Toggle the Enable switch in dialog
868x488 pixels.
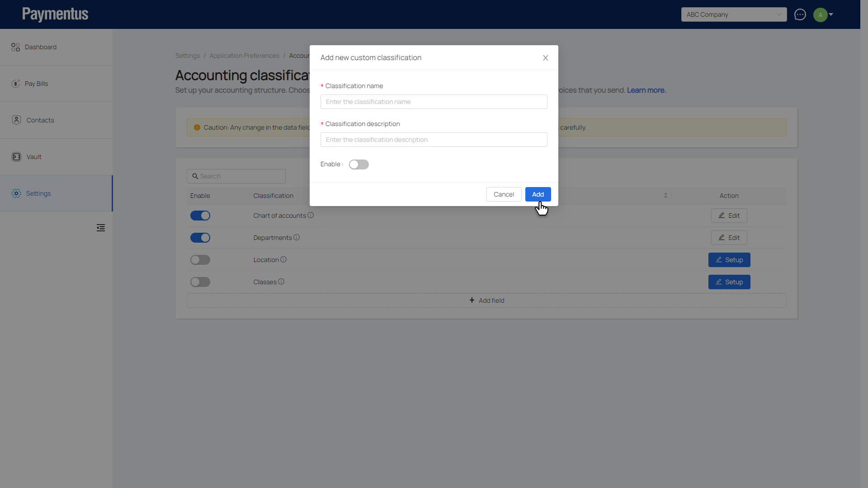point(359,164)
